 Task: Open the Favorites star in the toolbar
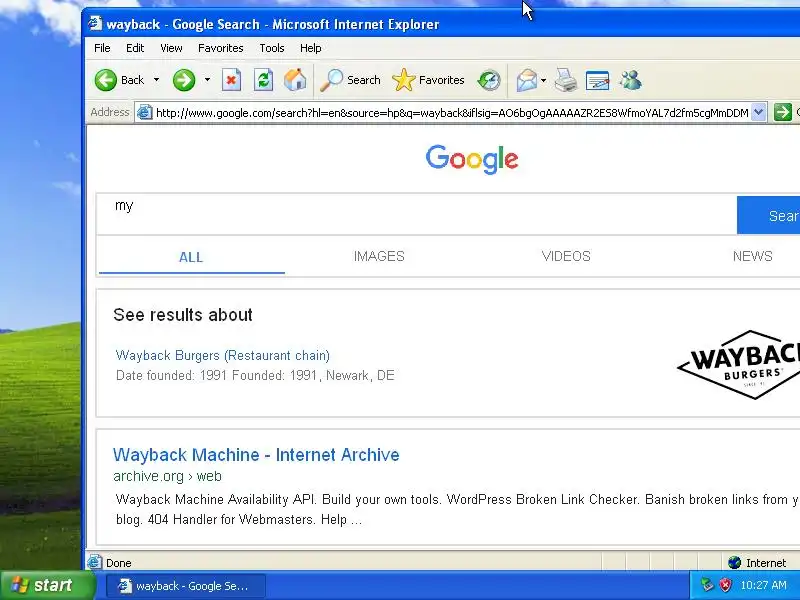[x=429, y=80]
